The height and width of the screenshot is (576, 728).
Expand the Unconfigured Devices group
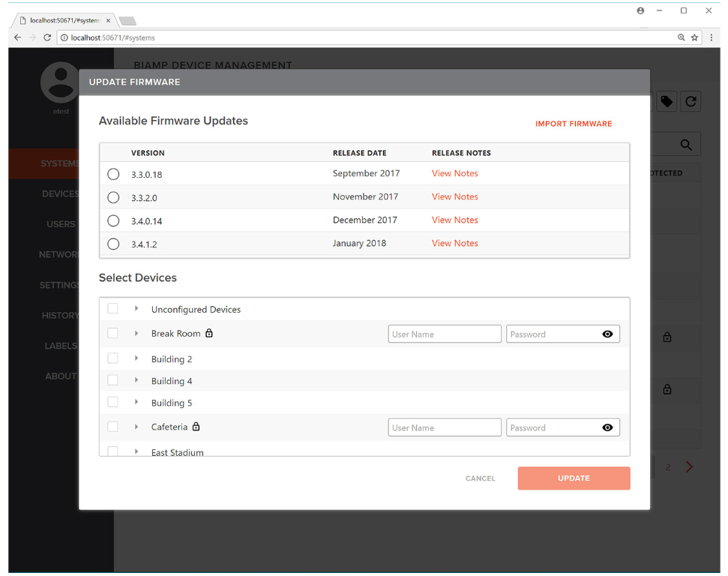click(x=136, y=309)
